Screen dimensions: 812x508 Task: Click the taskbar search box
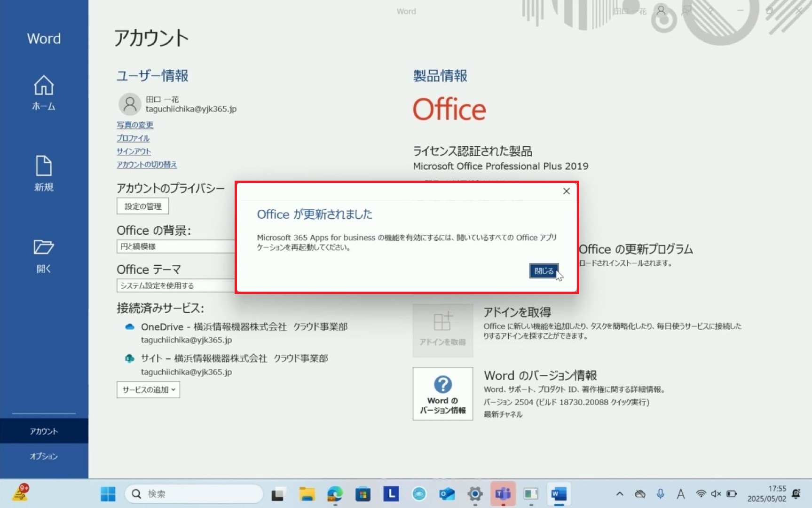pos(194,494)
